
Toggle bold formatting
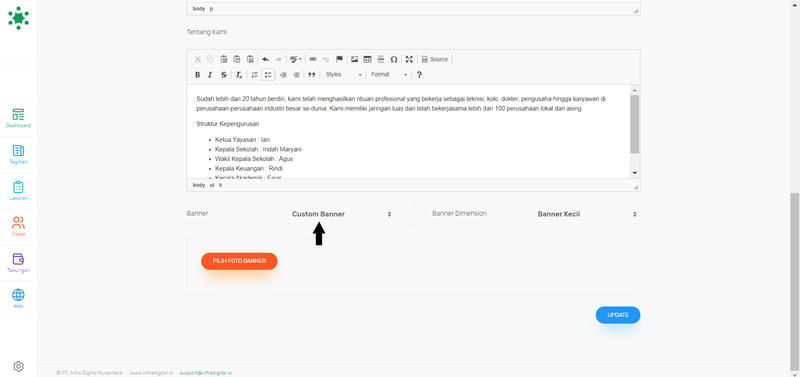click(x=198, y=74)
